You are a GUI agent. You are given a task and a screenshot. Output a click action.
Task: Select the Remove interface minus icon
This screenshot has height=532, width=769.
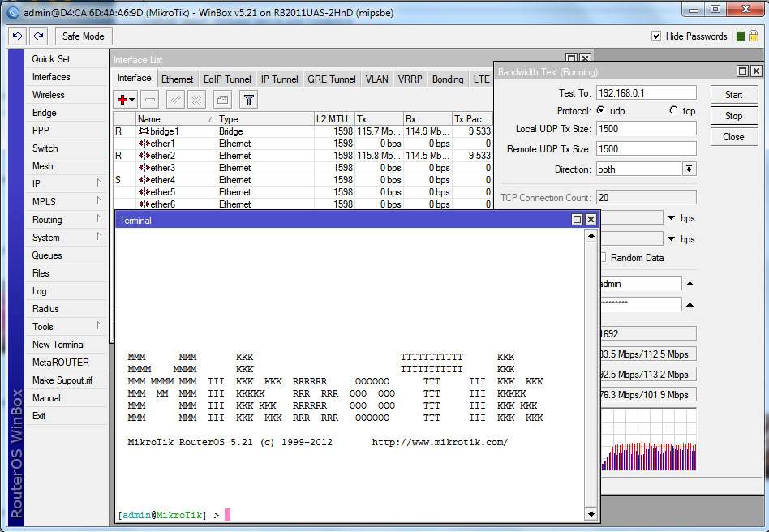[150, 99]
